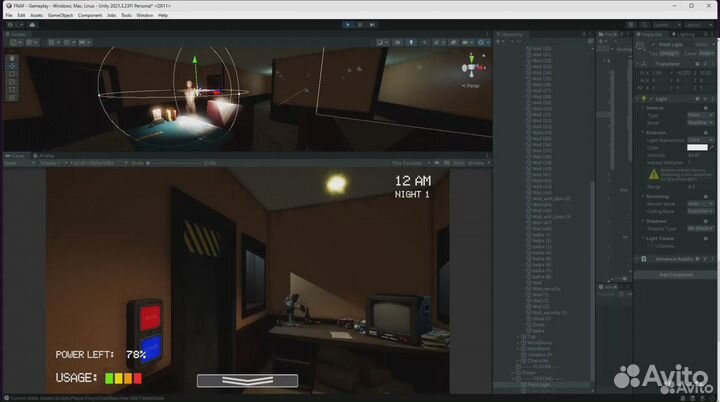This screenshot has height=402, width=720.
Task: Select the Point Light row in Hierarchy
Action: (542, 385)
